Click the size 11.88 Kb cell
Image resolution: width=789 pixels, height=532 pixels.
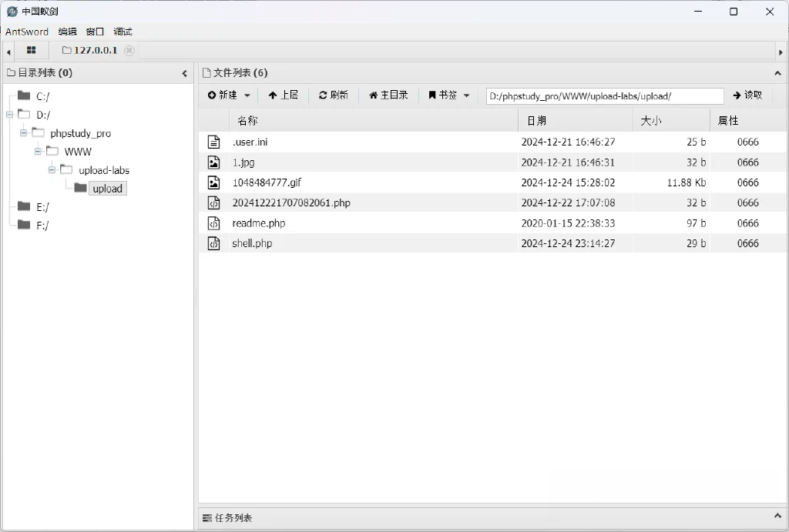[x=687, y=182]
